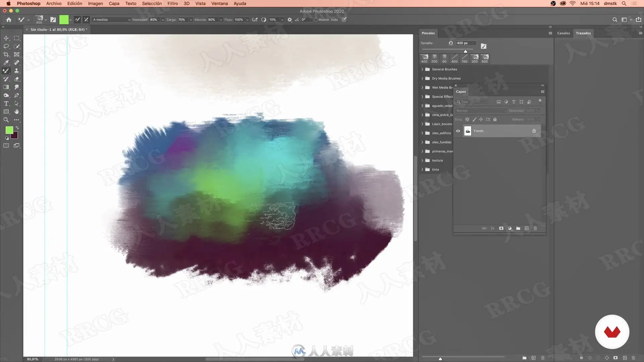Select the Hand tool
Image resolution: width=644 pixels, height=362 pixels.
[16, 112]
